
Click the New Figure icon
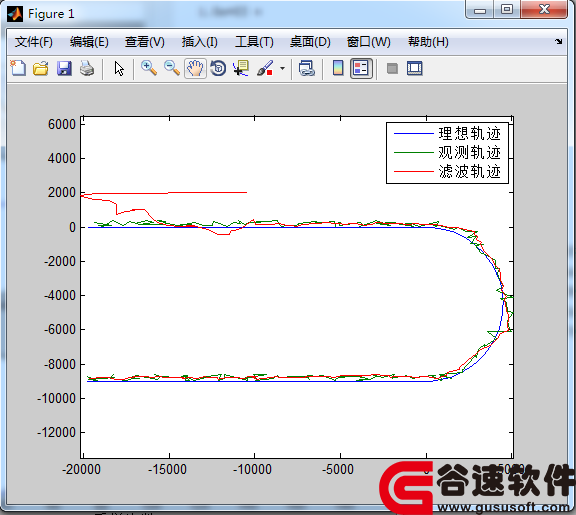[18, 68]
